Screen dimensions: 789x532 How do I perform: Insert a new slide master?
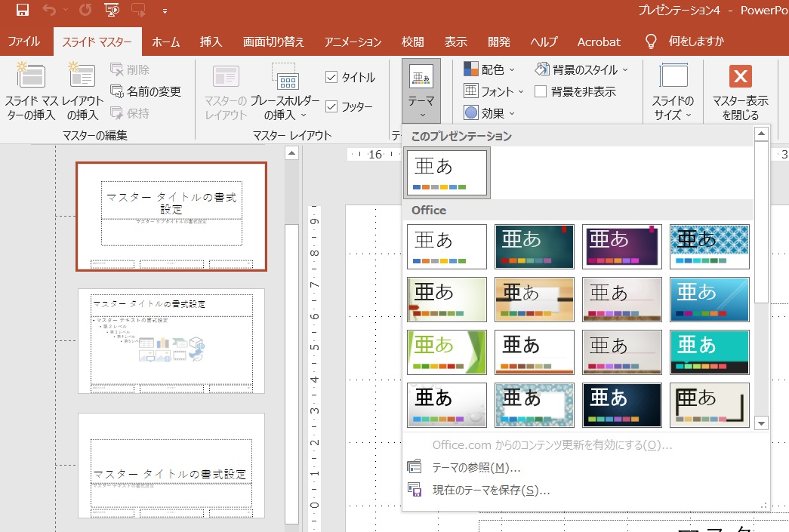[x=31, y=91]
